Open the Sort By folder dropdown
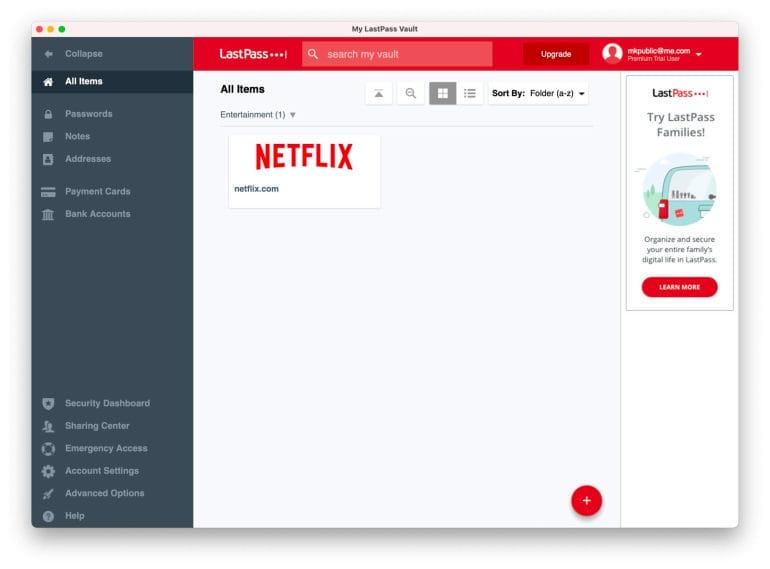Screen dimensions: 770x569 [538, 93]
